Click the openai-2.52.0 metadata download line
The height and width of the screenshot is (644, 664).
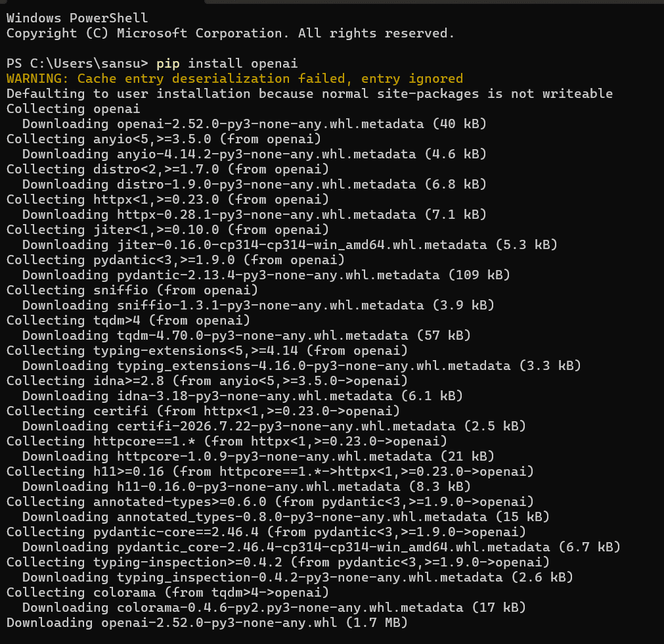pyautogui.click(x=255, y=124)
